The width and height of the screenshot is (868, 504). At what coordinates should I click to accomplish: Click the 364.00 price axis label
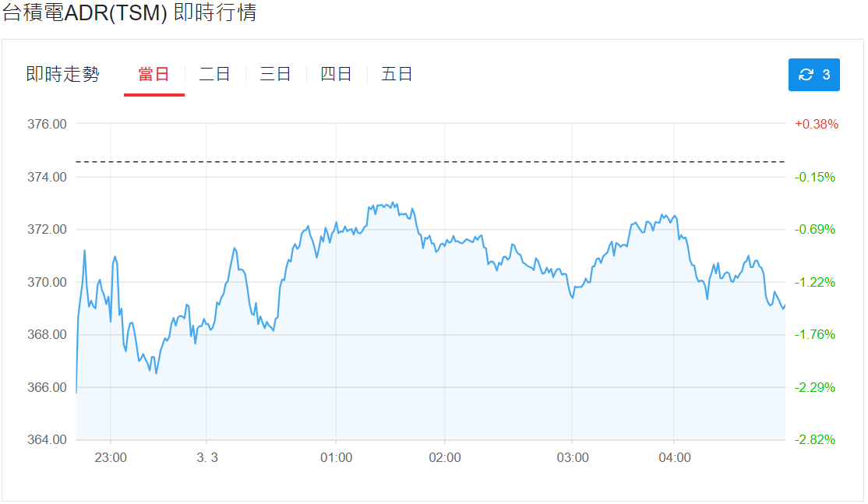click(x=48, y=440)
